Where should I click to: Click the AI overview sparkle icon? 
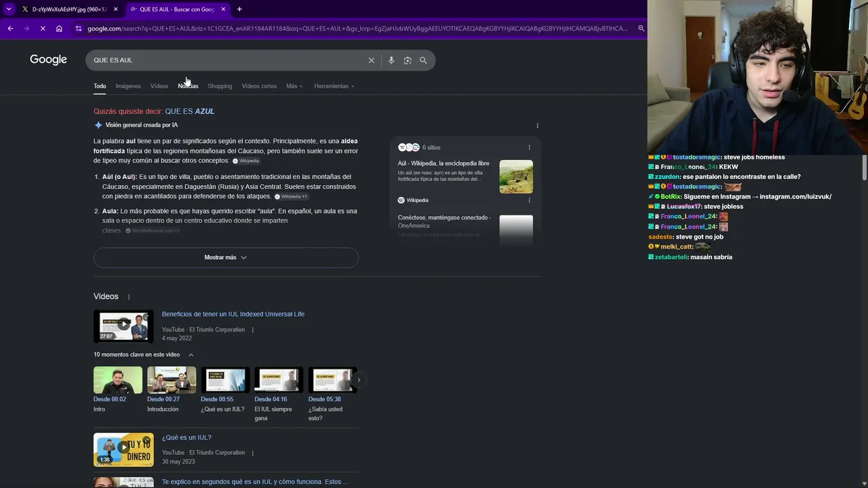point(98,125)
